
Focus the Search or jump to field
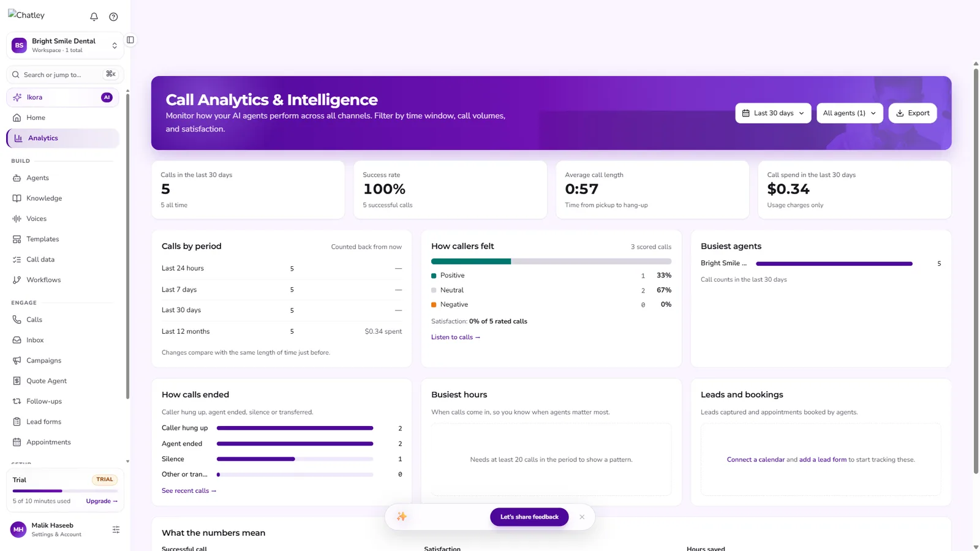(x=65, y=75)
